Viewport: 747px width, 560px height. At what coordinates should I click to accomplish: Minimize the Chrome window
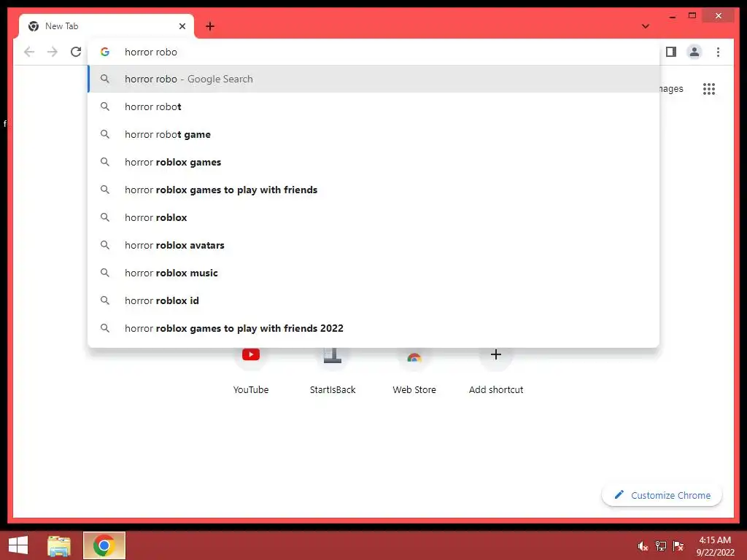point(672,17)
